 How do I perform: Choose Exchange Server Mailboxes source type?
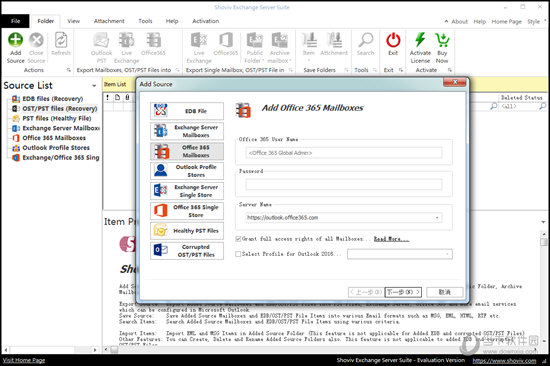pyautogui.click(x=187, y=131)
